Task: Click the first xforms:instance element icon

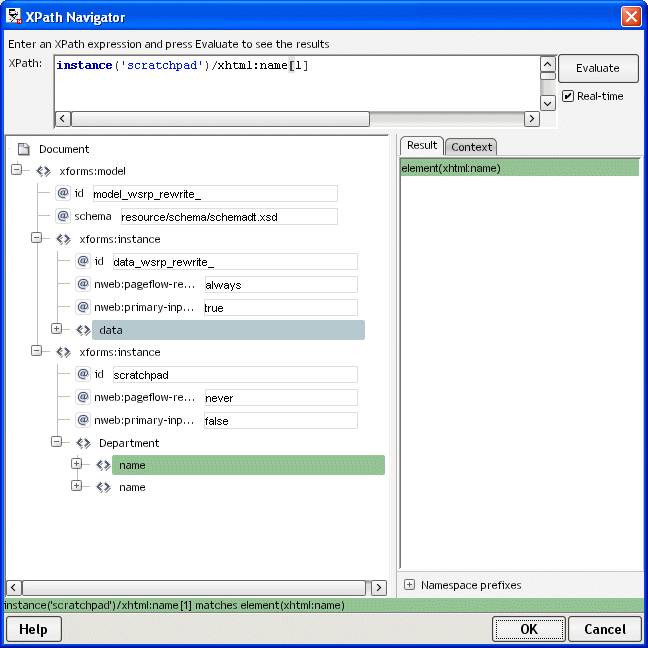Action: click(63, 239)
